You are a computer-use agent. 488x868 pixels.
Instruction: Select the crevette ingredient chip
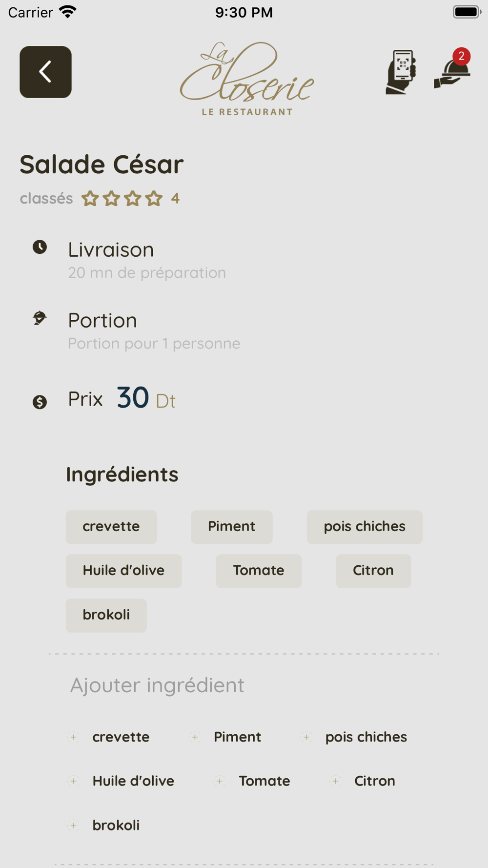tap(111, 527)
